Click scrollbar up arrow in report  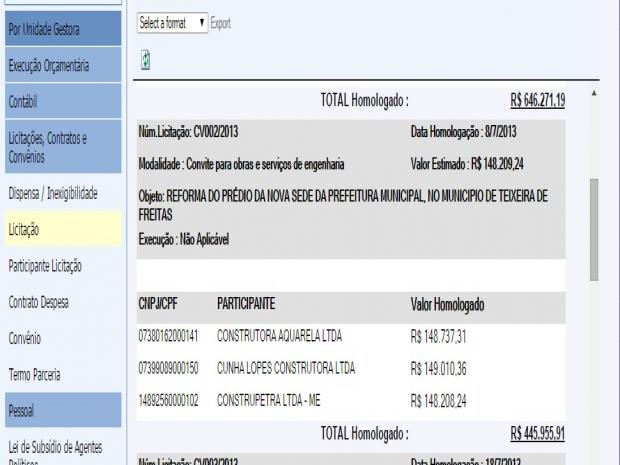594,93
